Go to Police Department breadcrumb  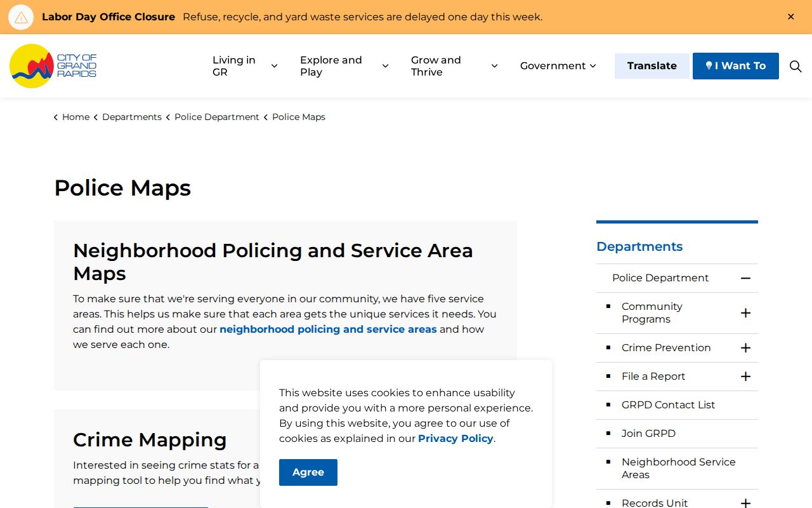[x=217, y=117]
